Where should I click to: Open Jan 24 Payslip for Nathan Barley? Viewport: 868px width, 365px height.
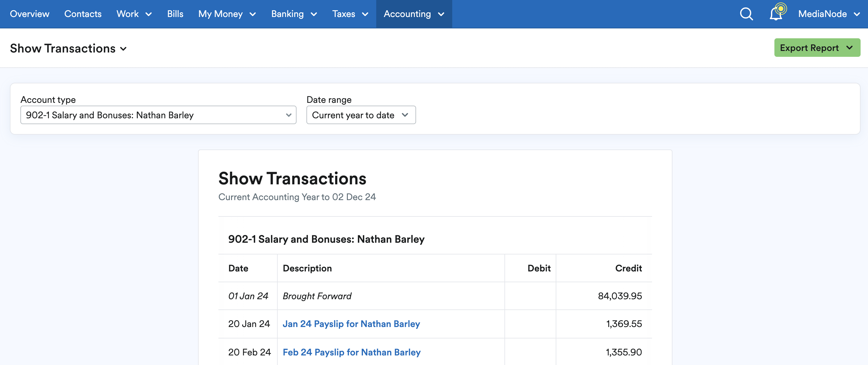point(351,324)
